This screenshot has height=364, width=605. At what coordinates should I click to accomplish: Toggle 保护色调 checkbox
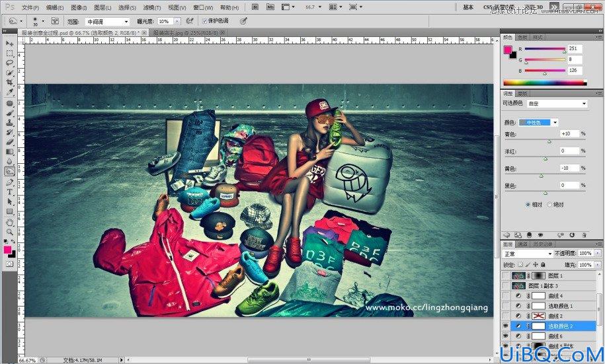point(205,21)
